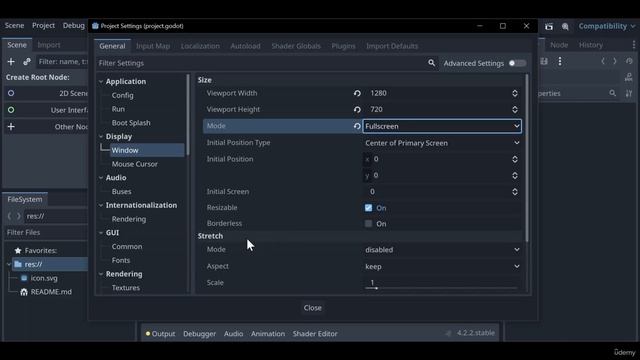Go to next object in inspector history
The height and width of the screenshot is (360, 640).
tap(615, 61)
